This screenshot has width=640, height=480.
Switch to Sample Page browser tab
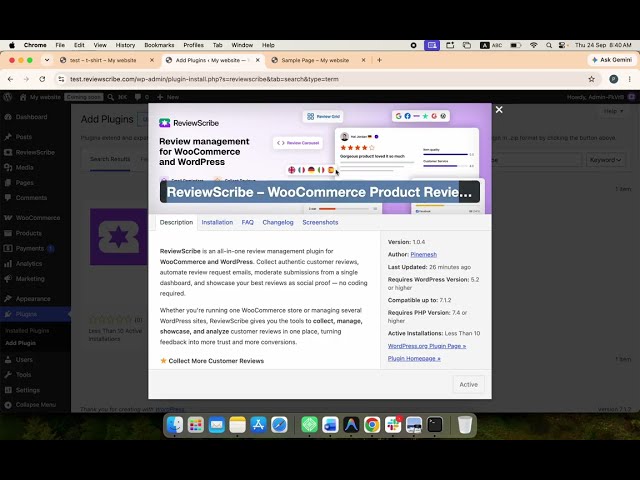click(318, 60)
